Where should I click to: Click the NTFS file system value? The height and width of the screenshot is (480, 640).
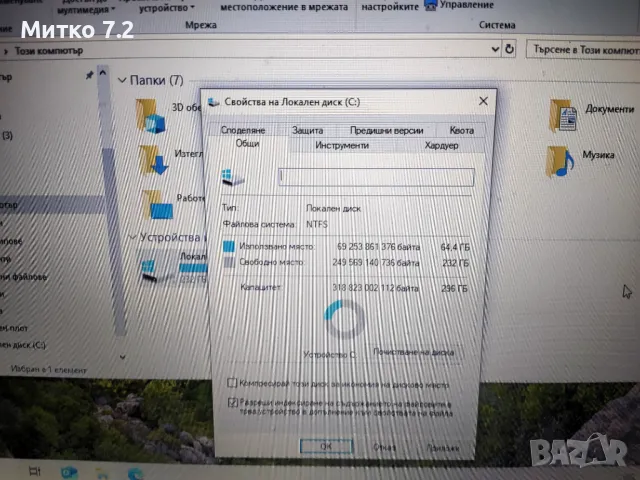317,224
